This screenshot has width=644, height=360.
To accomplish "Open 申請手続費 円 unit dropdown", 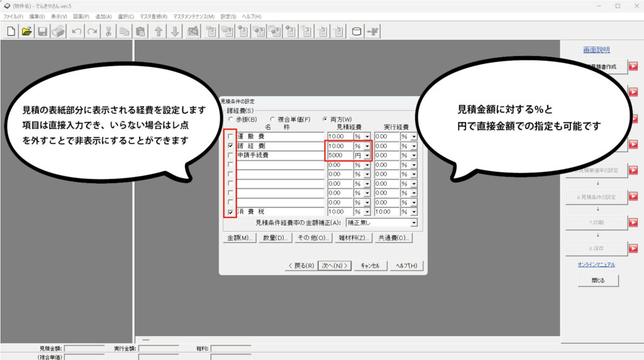I will [367, 155].
